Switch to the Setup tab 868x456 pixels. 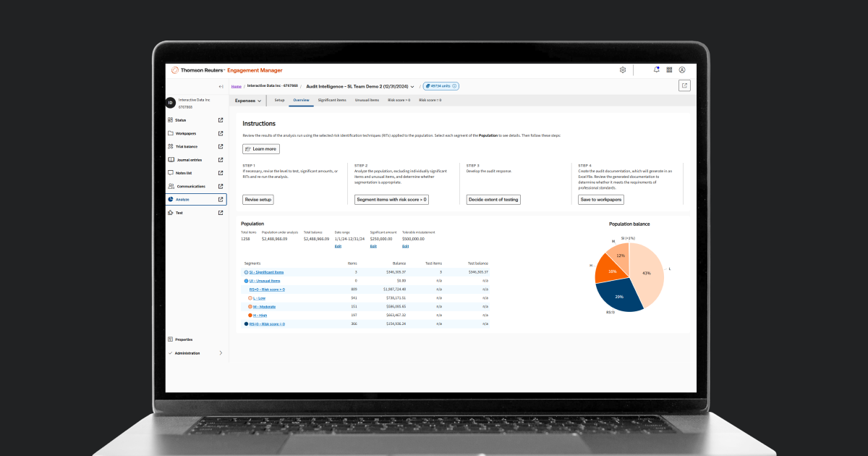coord(279,100)
